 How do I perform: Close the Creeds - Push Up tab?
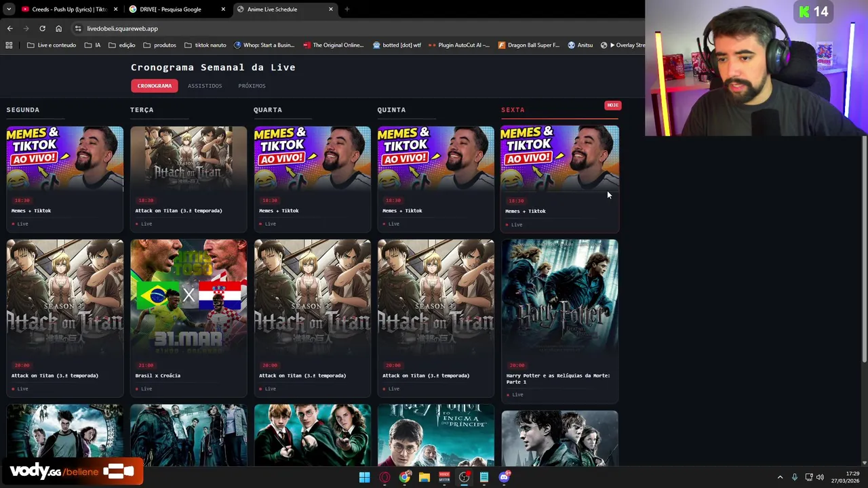(115, 9)
